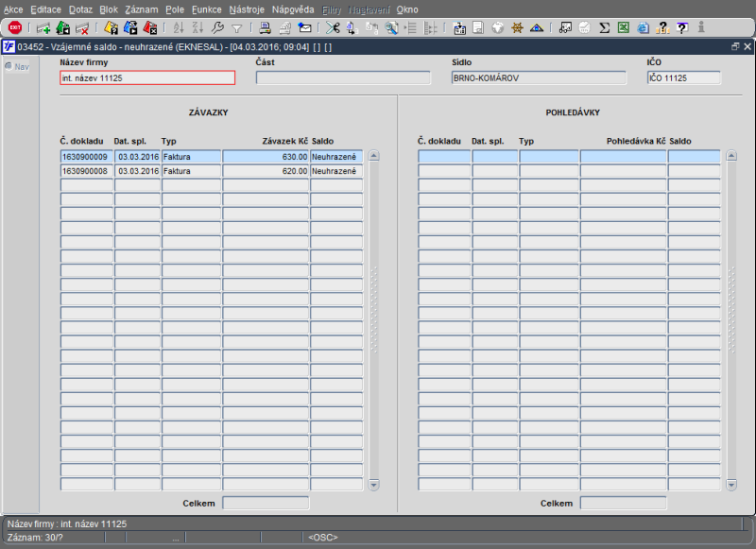Click the delete record icon with red X
The image size is (756, 549).
coord(82,28)
